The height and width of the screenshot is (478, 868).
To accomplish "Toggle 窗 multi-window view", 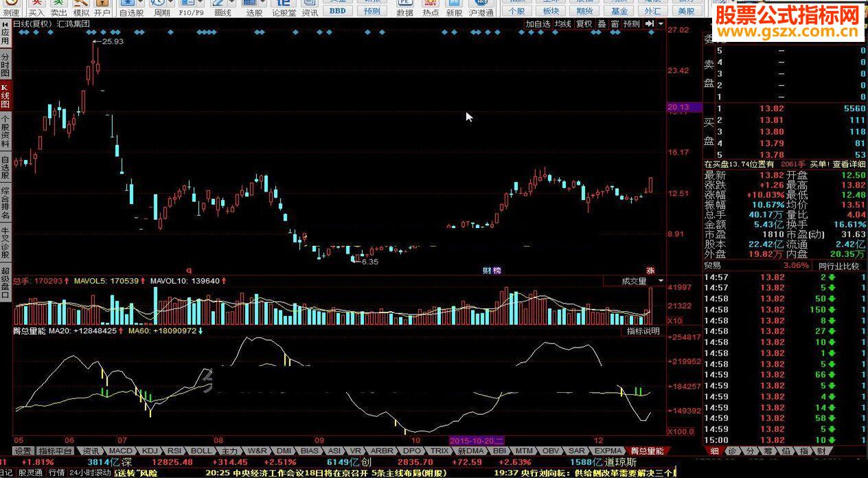I will point(615,23).
